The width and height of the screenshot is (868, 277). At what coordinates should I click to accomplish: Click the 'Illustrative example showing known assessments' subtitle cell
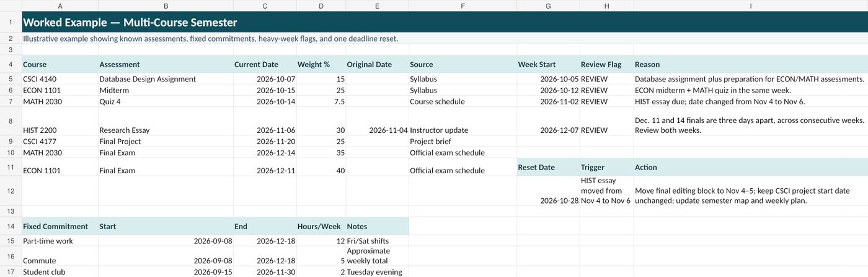445,39
